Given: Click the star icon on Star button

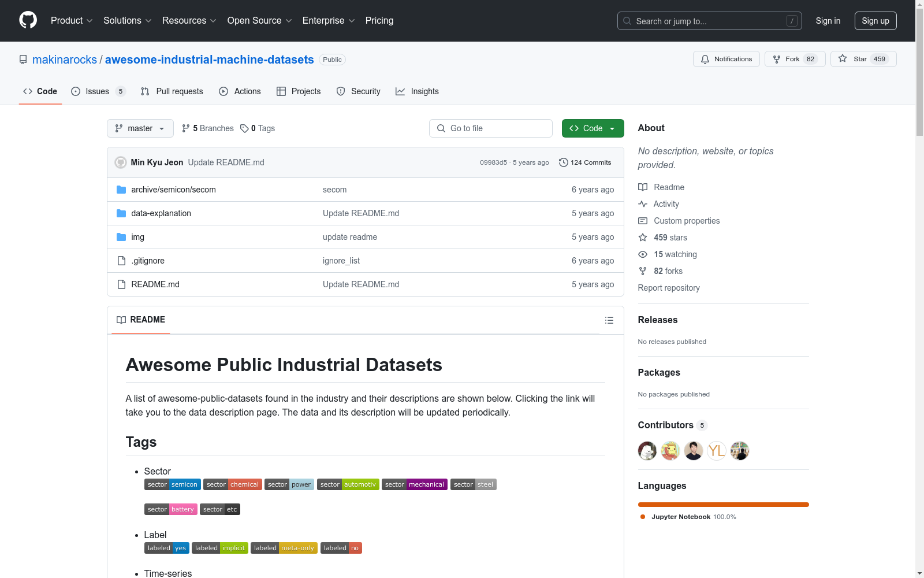Looking at the screenshot, I should (x=843, y=59).
